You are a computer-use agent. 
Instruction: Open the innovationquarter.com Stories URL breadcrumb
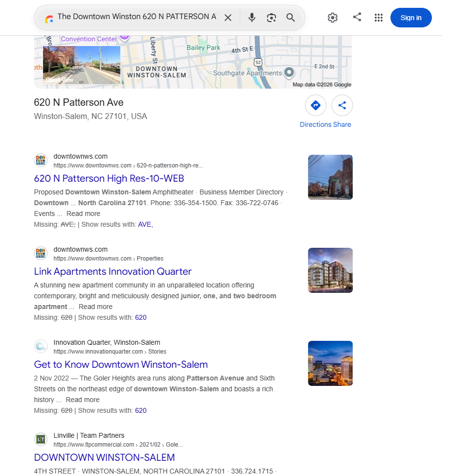110,352
